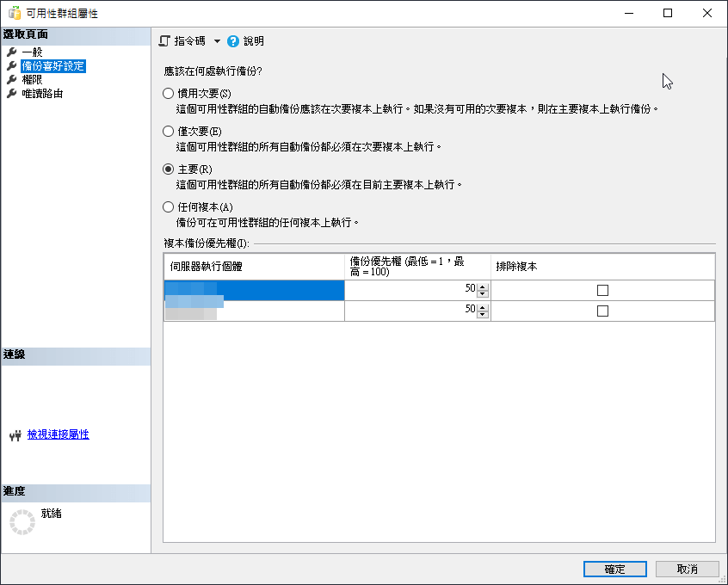Open the 說明 help icon
The image size is (728, 585).
coord(233,41)
